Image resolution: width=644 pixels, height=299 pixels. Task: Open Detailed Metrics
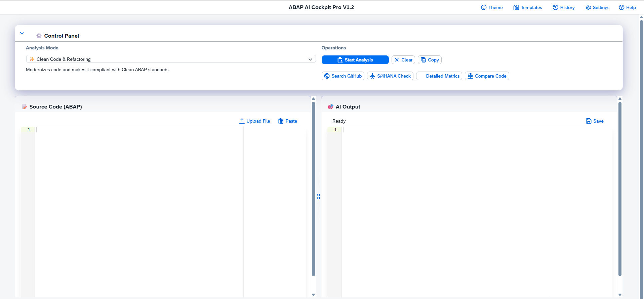click(x=439, y=76)
